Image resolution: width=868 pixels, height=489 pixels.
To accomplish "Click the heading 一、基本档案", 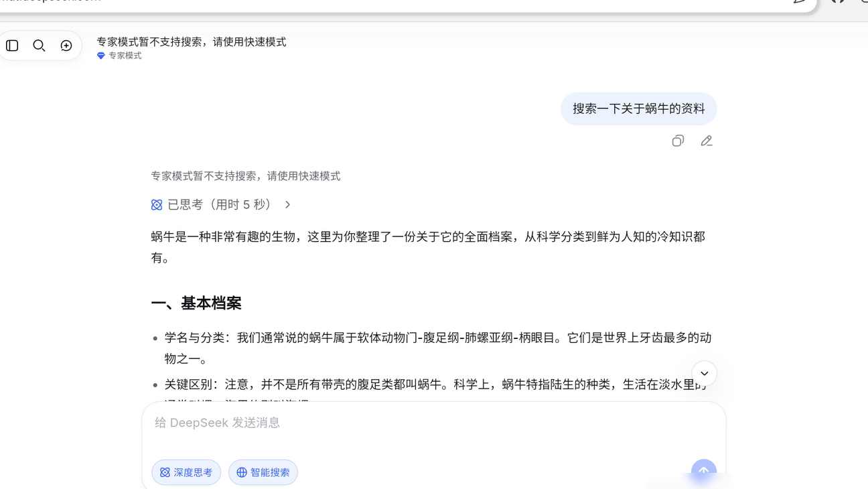I will point(196,303).
